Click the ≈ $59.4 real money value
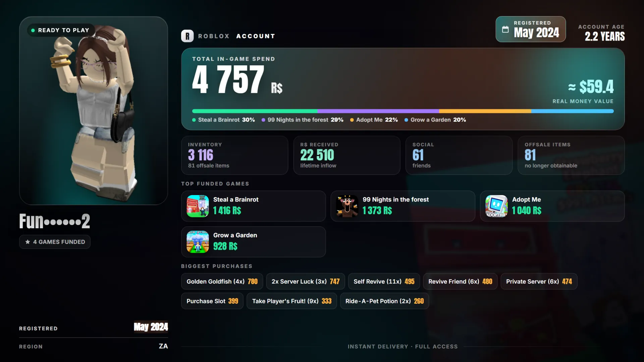The width and height of the screenshot is (644, 362). click(591, 87)
